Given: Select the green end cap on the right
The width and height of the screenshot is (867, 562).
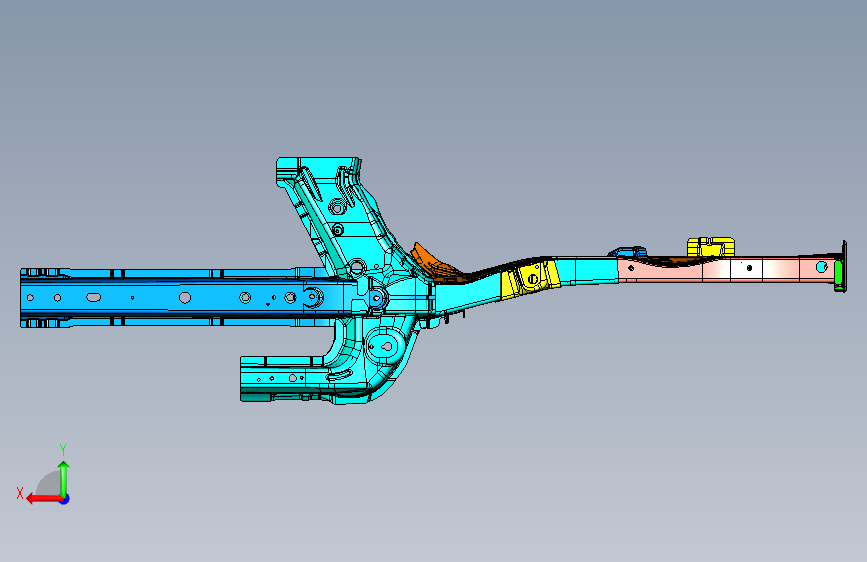Looking at the screenshot, I should point(839,274).
